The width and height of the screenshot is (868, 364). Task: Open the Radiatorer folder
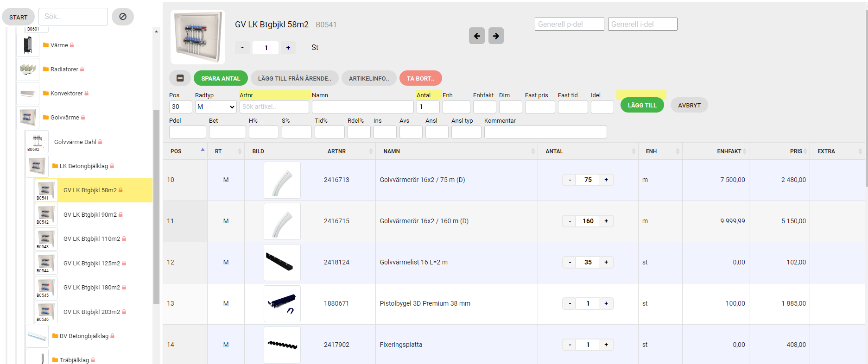pos(64,69)
